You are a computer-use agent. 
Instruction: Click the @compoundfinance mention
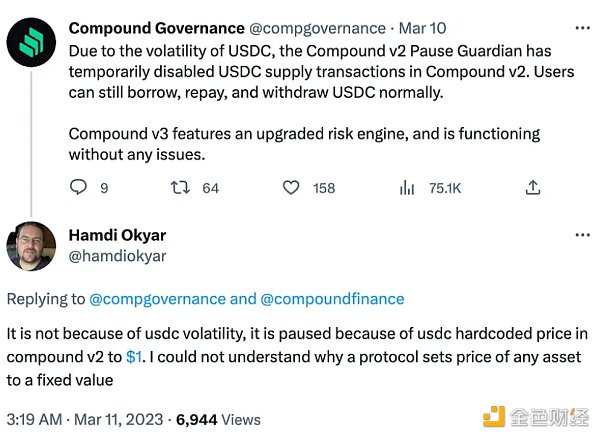(332, 298)
